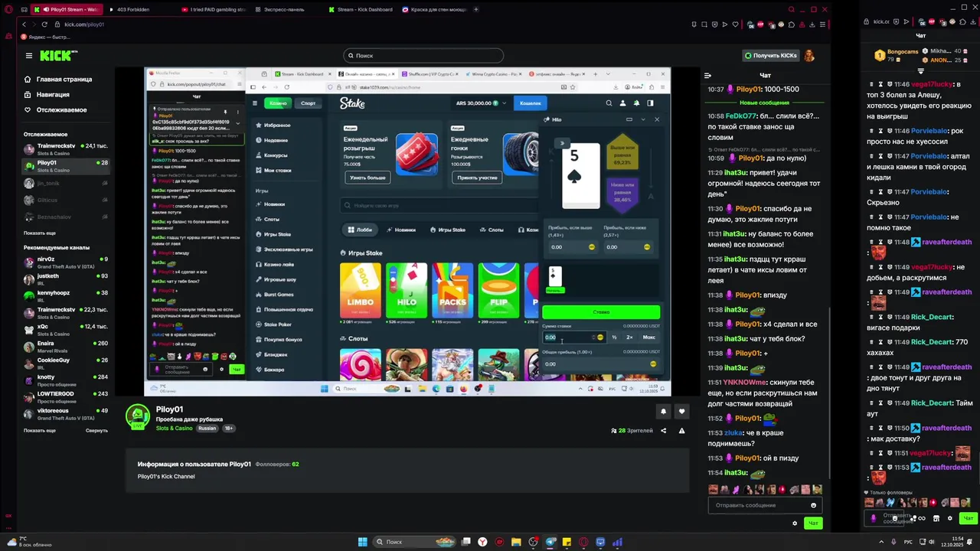The height and width of the screenshot is (551, 980).
Task: Open a new browser tab plus icon
Action: tap(476, 9)
